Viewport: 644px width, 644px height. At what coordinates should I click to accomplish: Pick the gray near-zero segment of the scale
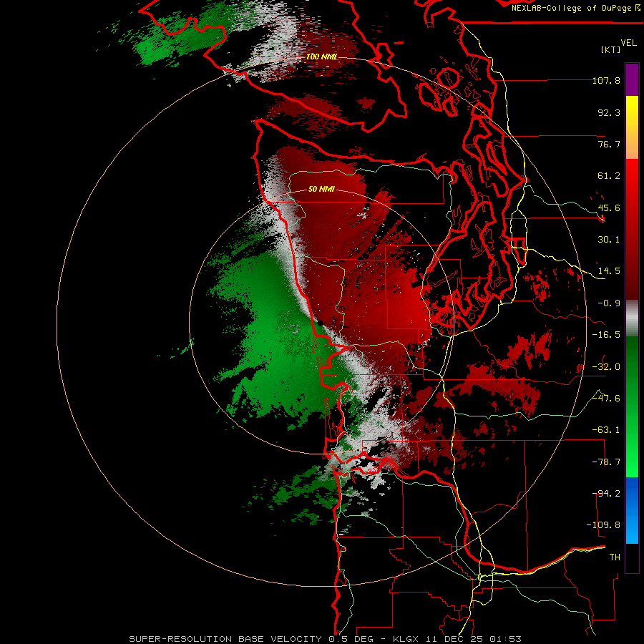632,318
